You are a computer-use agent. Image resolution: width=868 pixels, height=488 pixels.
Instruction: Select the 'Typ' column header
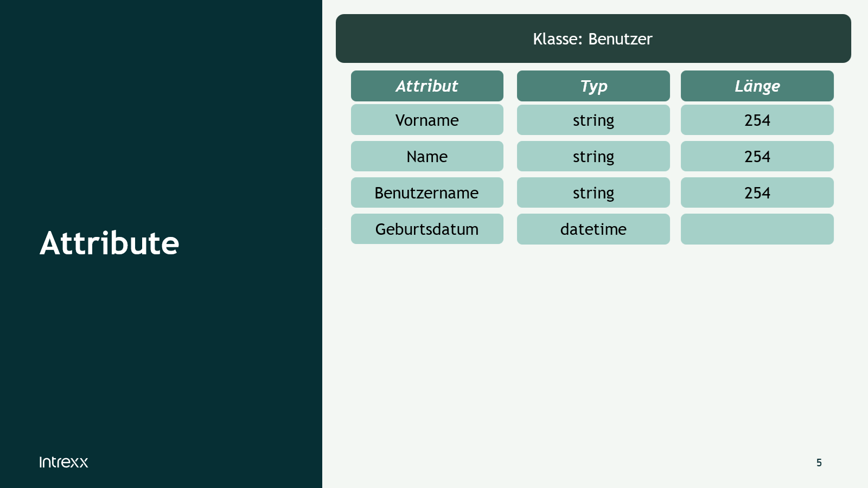tap(593, 86)
